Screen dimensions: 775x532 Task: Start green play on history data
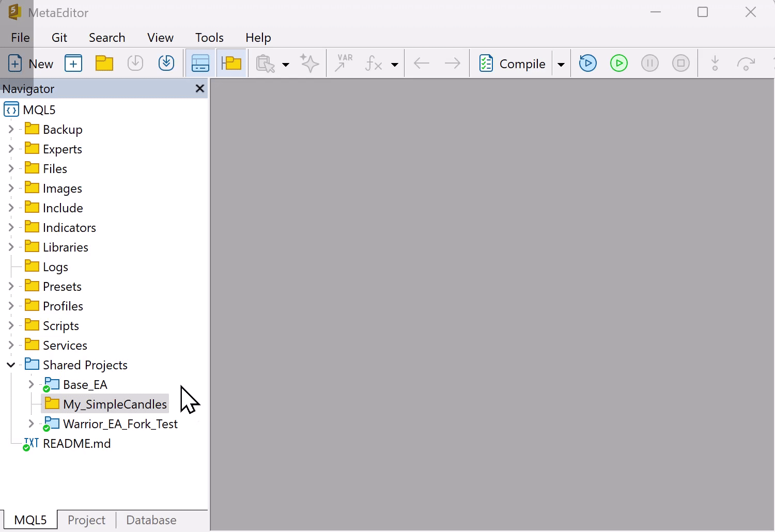point(619,64)
